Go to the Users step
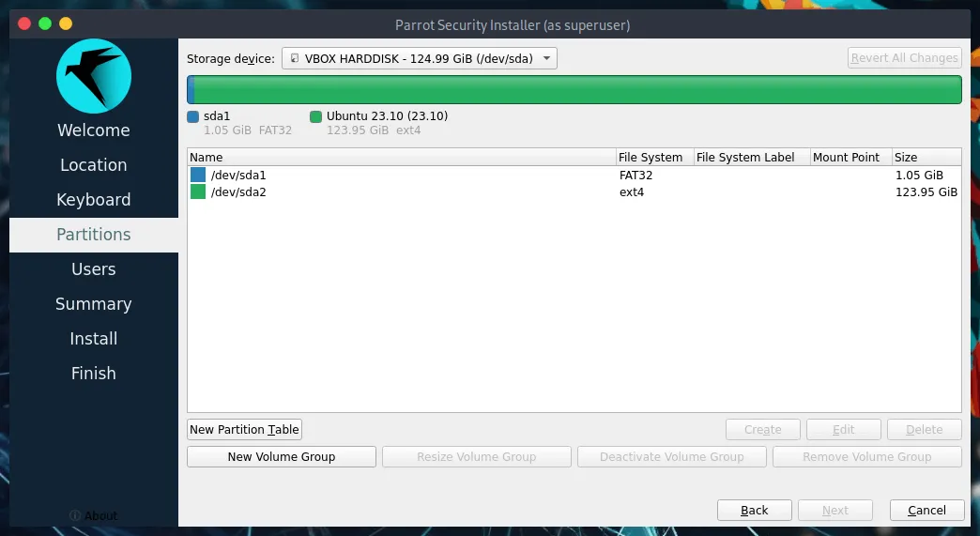The width and height of the screenshot is (980, 536). point(94,269)
